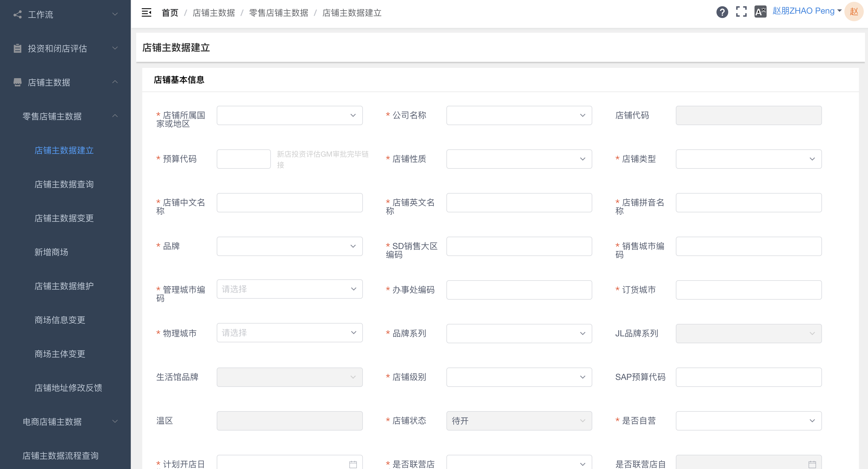Open the 是否自营 dropdown
The height and width of the screenshot is (469, 868).
pos(749,421)
